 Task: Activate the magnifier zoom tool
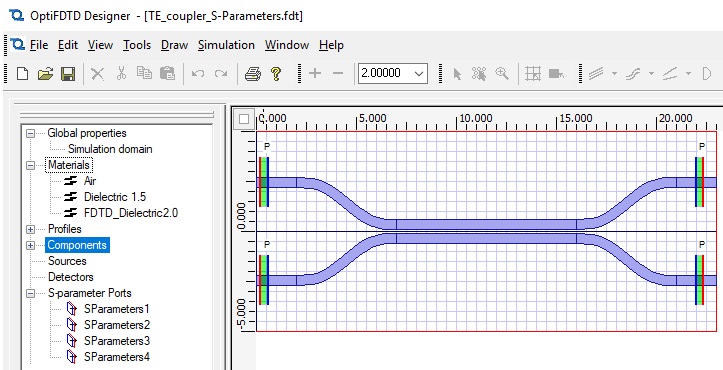502,73
